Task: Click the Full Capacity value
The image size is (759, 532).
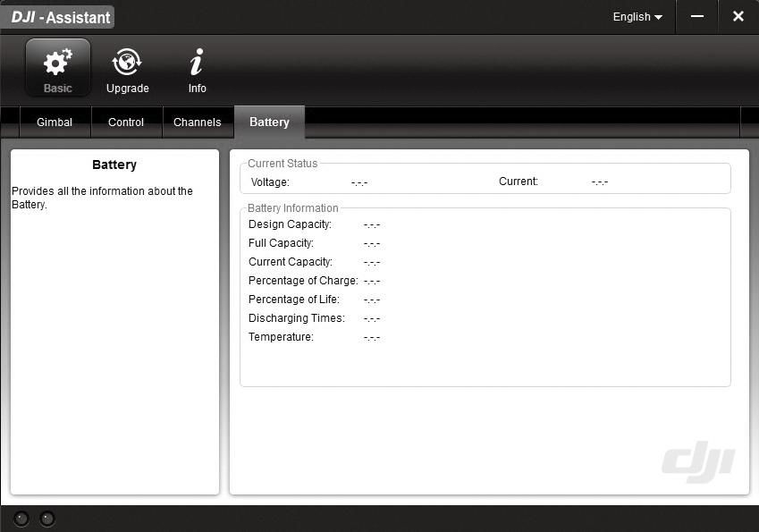Action: click(x=372, y=244)
